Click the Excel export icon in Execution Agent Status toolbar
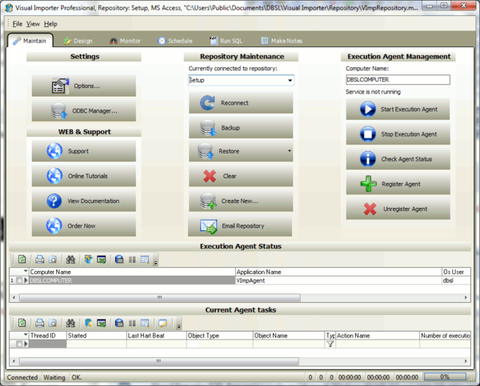The image size is (480, 386). 101,259
